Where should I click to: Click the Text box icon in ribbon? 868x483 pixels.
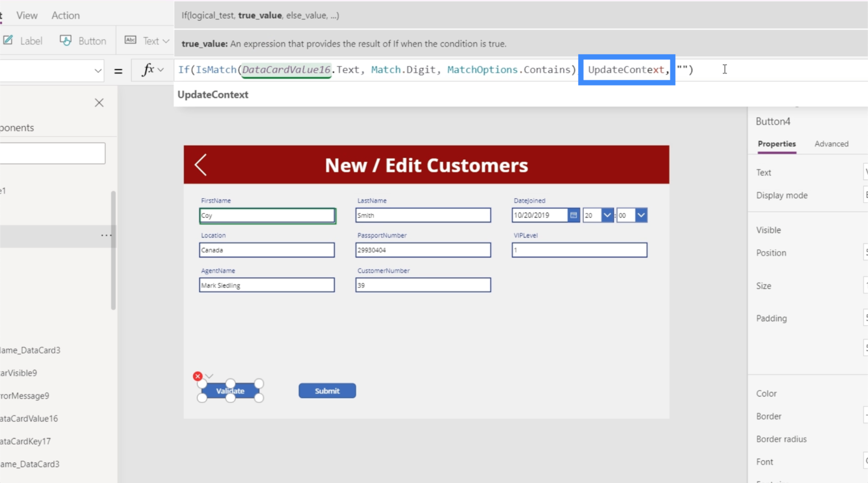[x=131, y=40]
